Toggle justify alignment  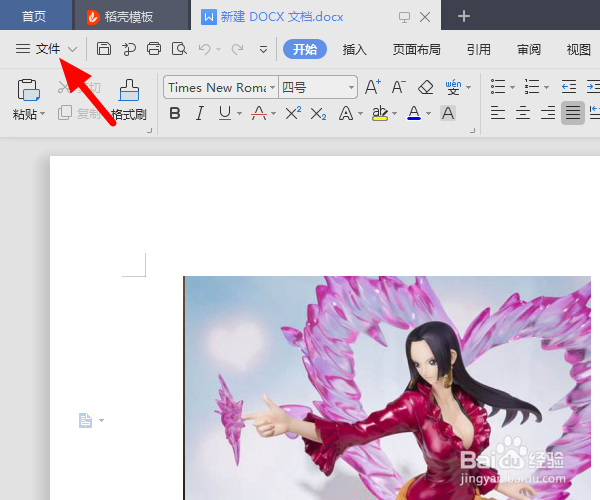(573, 113)
